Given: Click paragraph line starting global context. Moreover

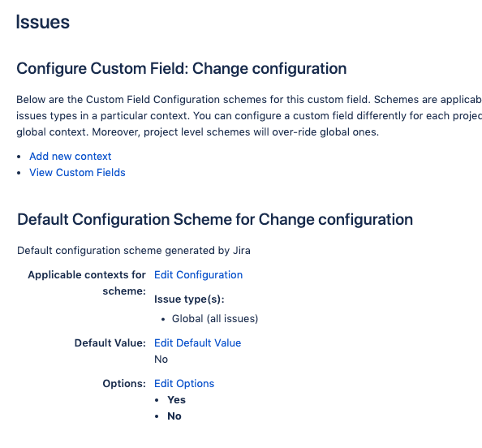Looking at the screenshot, I should point(198,132).
